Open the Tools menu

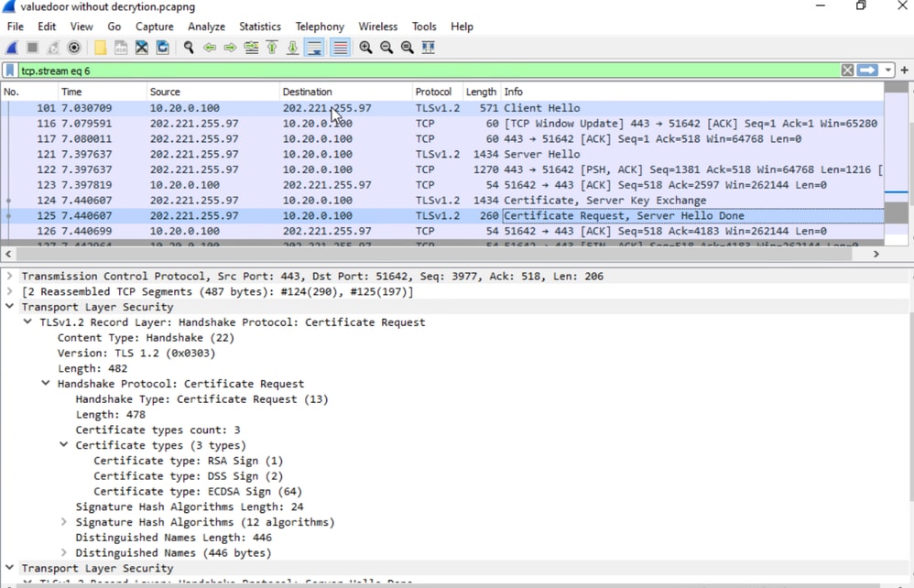424,27
